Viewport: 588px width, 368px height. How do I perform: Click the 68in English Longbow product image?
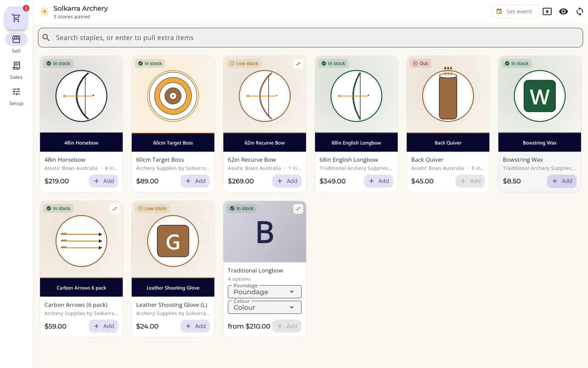coord(356,103)
